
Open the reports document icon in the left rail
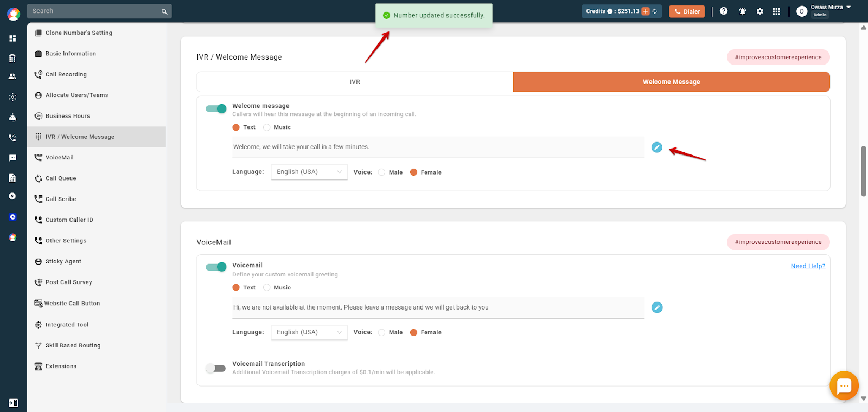pyautogui.click(x=12, y=178)
